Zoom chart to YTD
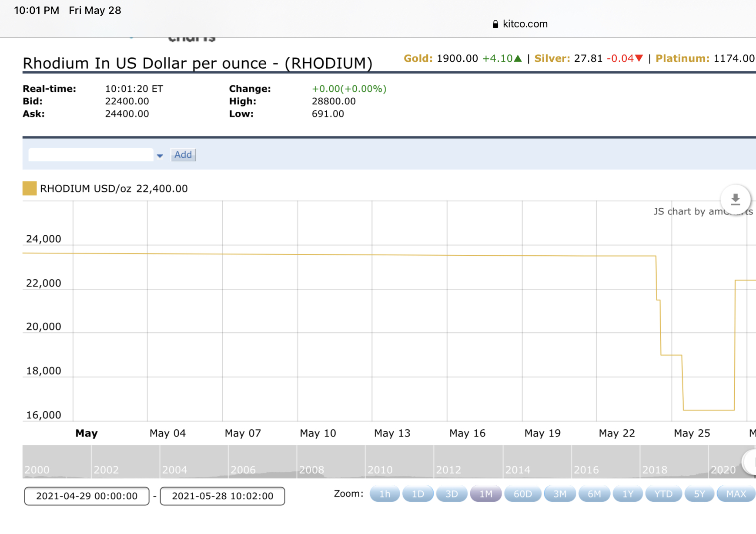The width and height of the screenshot is (756, 534). (663, 494)
